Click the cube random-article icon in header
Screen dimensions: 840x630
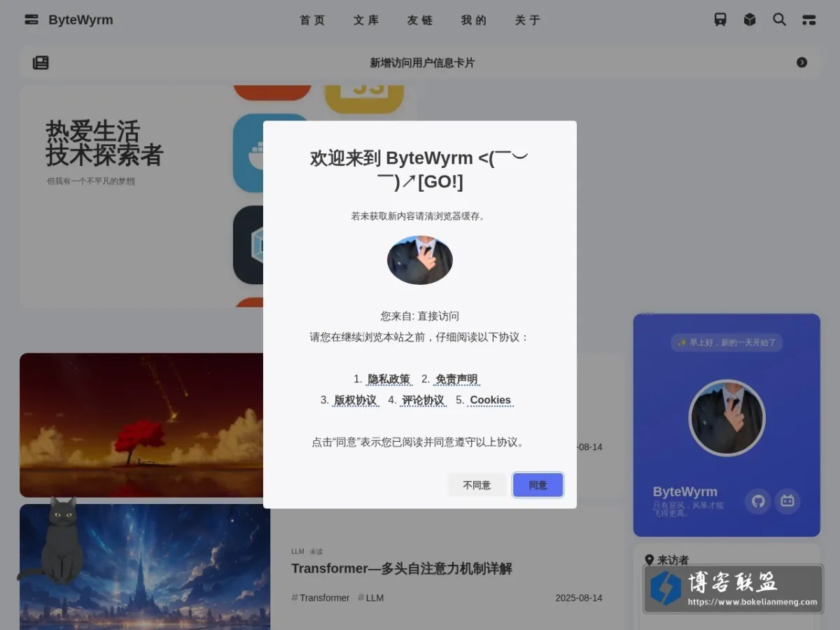coord(750,20)
